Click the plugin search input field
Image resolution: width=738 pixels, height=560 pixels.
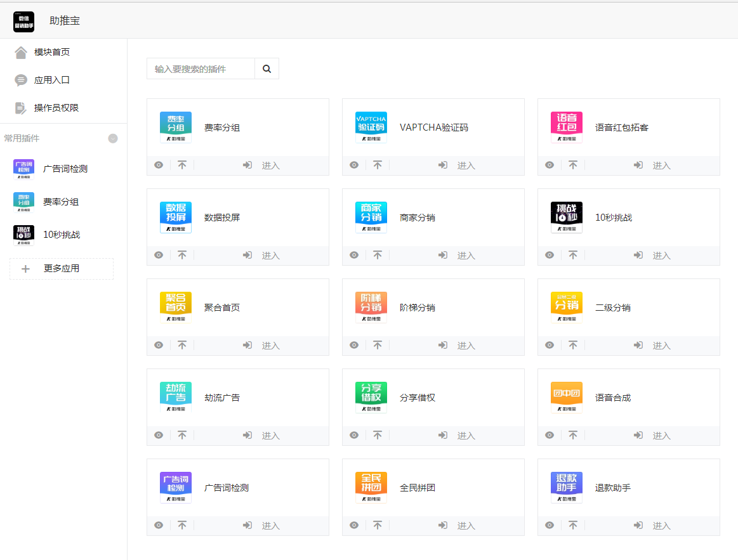pos(200,68)
